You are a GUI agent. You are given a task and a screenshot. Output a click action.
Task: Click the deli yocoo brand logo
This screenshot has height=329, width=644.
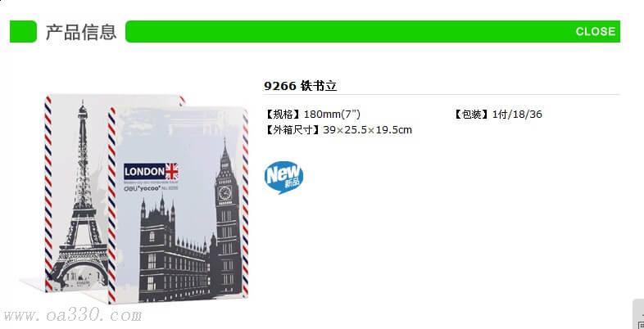(142, 188)
